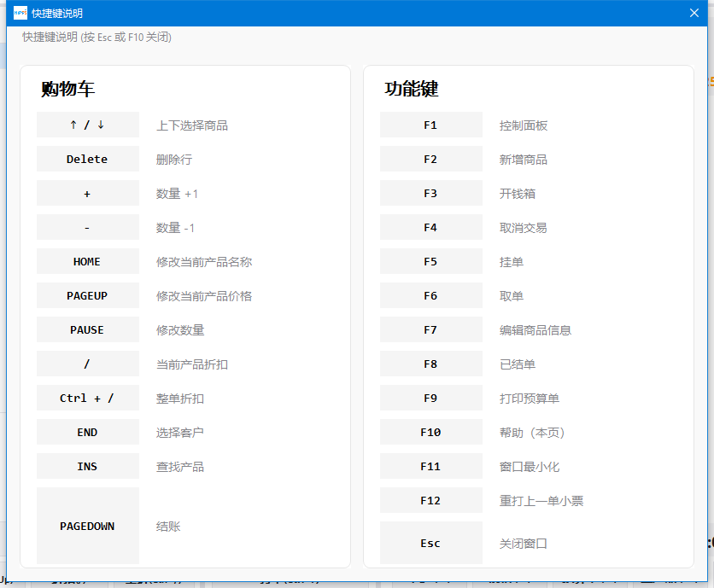
Task: Click the 取消交易 description
Action: point(524,228)
